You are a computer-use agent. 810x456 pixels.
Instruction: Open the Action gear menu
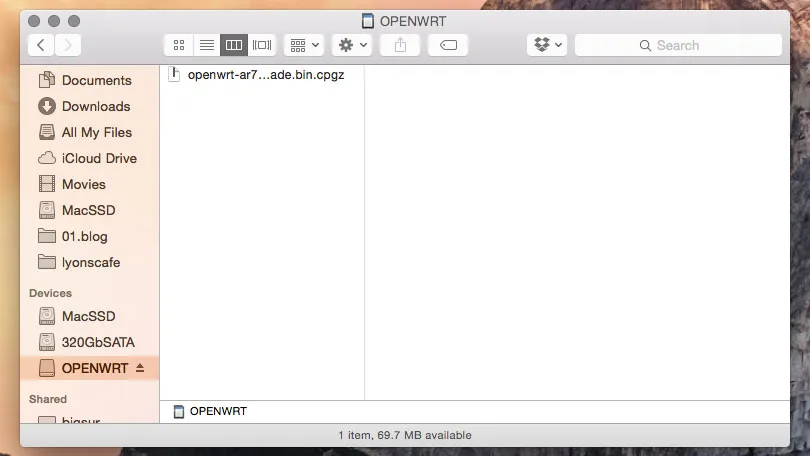pos(352,45)
